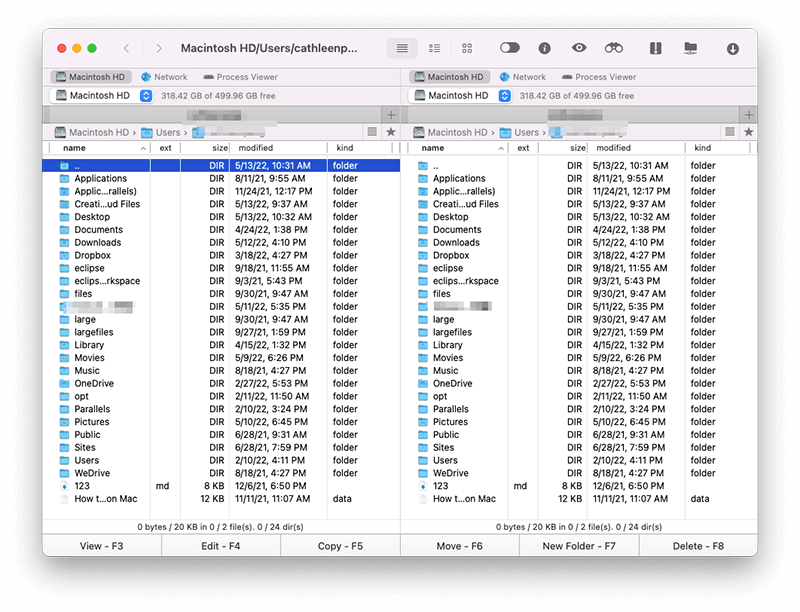Open the left pane list-options menu icon
The width and height of the screenshot is (800, 612).
[372, 132]
